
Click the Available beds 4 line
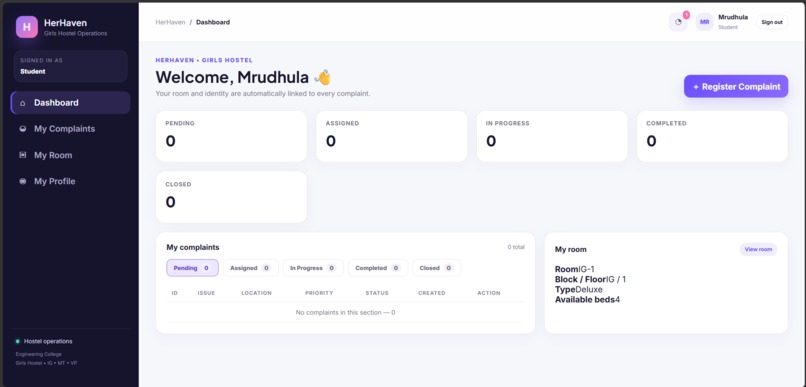588,300
